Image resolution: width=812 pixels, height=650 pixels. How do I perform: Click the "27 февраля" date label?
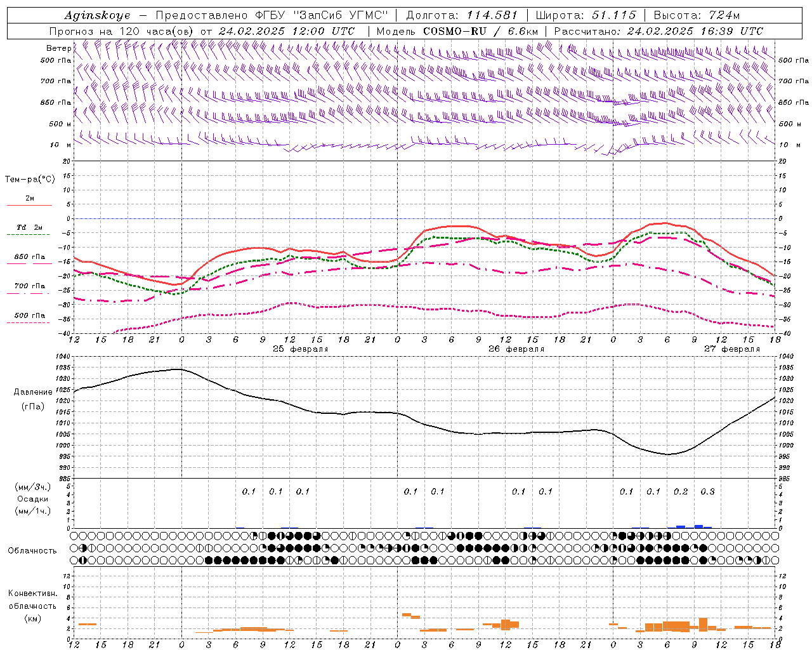[x=732, y=349]
